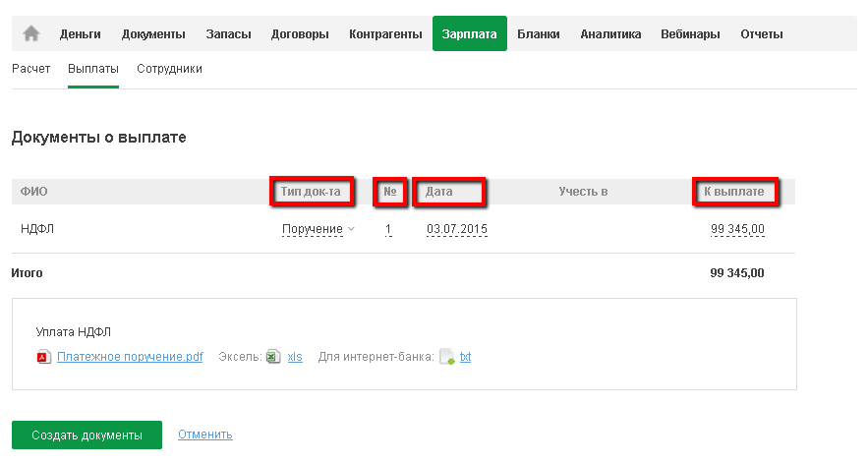Click the Уплата НДФЛ label
The image size is (868, 464).
click(x=73, y=331)
